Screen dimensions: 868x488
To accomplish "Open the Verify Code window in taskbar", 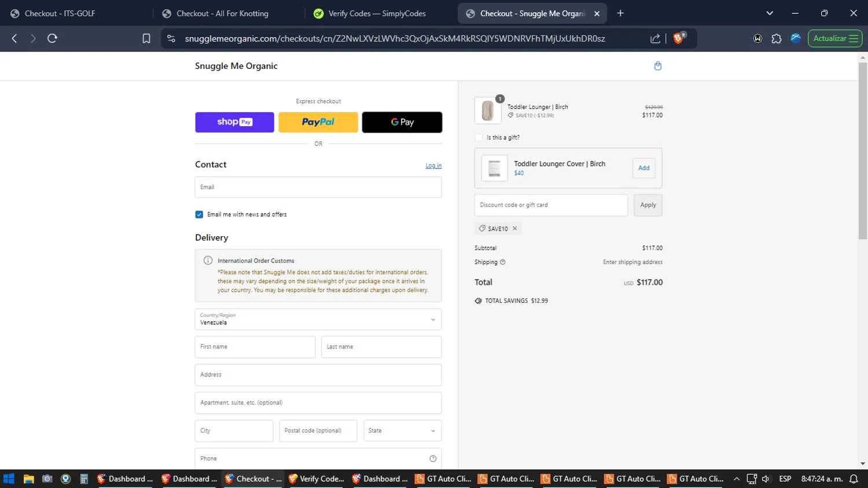I will [x=316, y=479].
